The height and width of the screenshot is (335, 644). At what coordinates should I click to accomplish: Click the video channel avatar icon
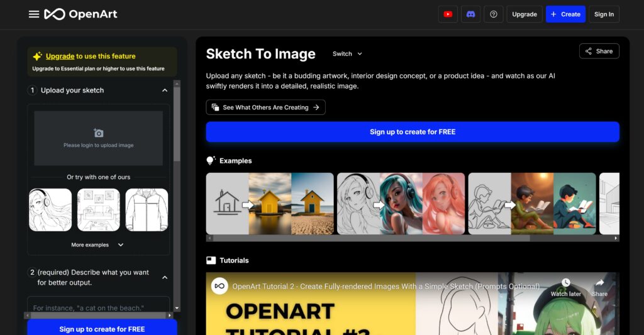tap(219, 286)
